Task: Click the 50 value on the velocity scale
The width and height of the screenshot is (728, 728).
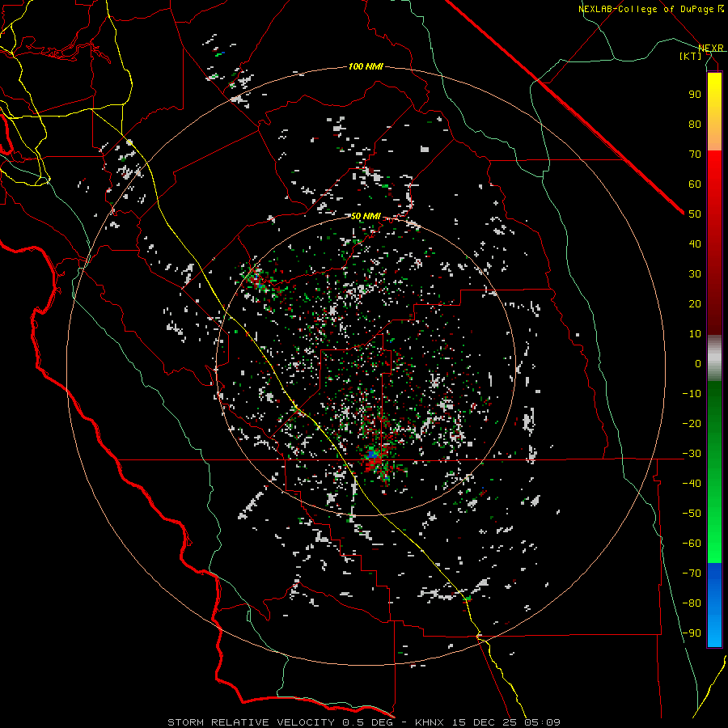Action: [x=695, y=214]
